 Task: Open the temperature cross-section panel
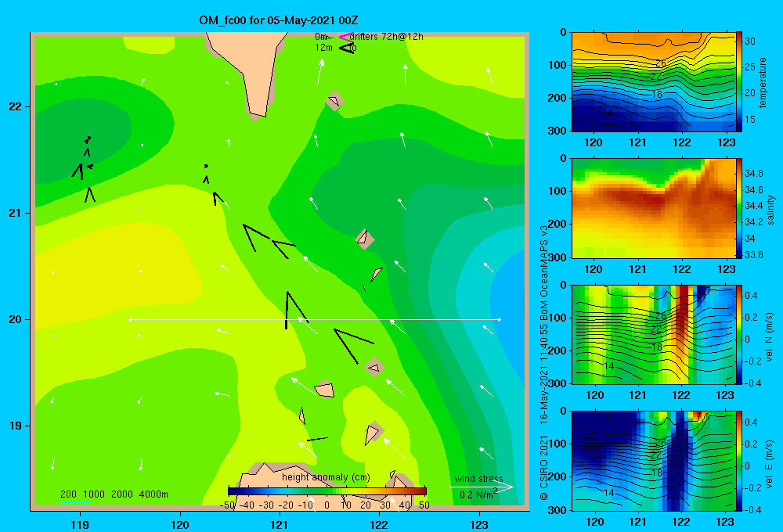pyautogui.click(x=654, y=82)
